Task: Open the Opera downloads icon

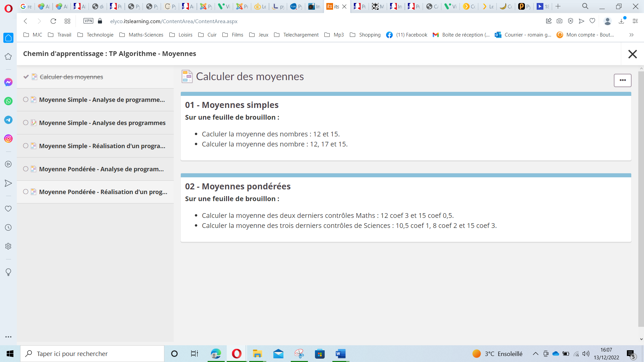Action: (x=622, y=21)
